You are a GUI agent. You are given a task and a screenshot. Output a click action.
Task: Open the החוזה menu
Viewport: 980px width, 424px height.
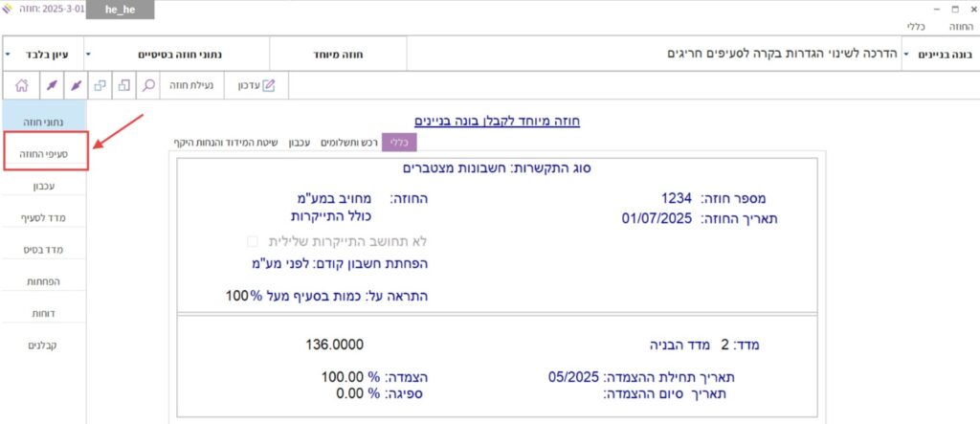pos(960,28)
